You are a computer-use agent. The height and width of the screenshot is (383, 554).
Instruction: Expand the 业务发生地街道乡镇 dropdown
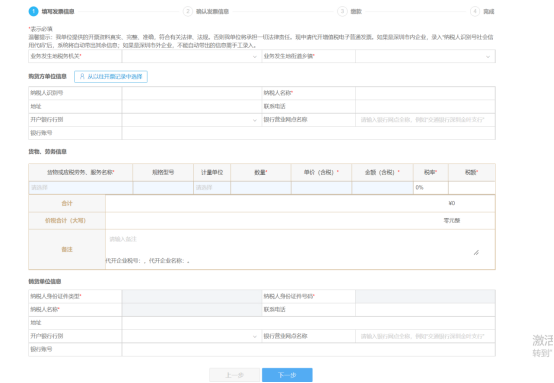pos(425,56)
